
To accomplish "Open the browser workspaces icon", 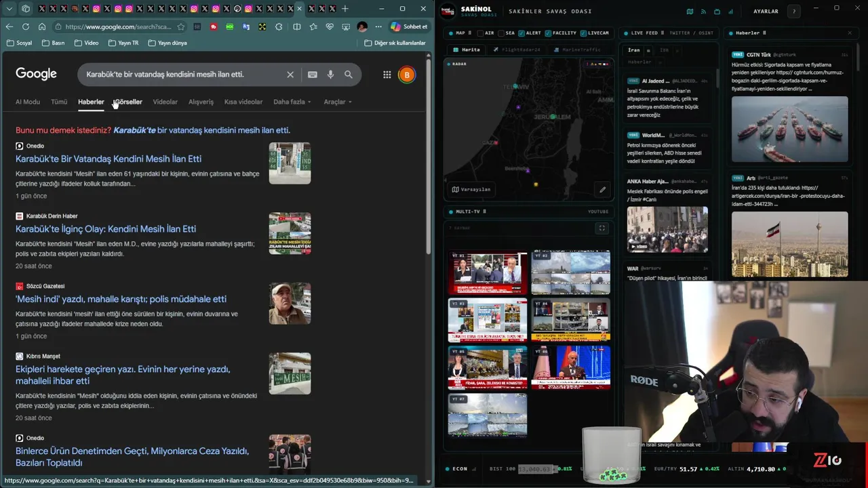I will point(26,9).
